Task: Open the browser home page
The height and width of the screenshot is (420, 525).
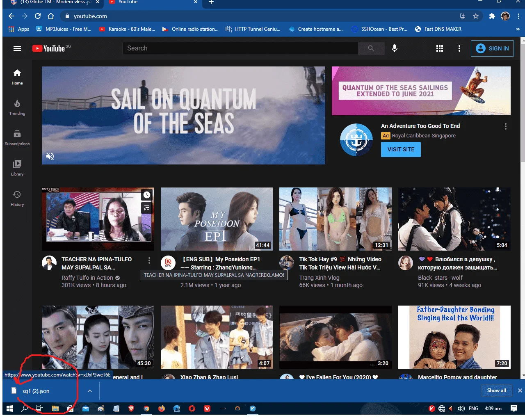Action: click(51, 16)
